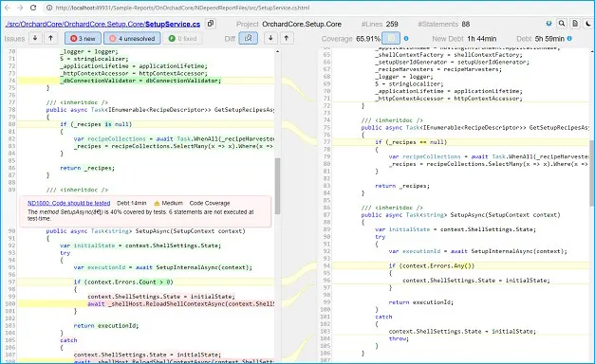Click the Medium severity warning icon
The height and width of the screenshot is (364, 595).
pos(157,203)
